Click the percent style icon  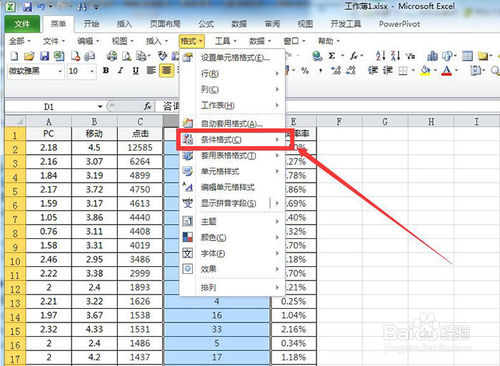coord(305,71)
